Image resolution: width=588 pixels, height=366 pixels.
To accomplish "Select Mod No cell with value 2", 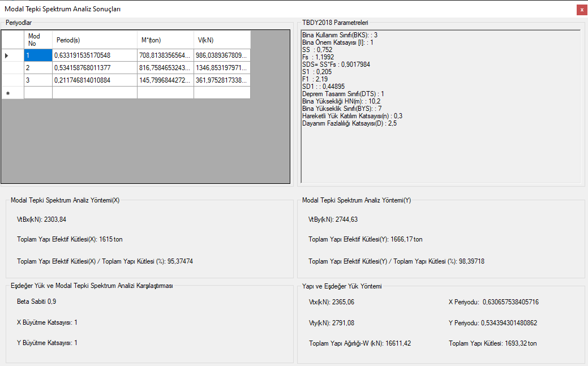I will (38, 67).
